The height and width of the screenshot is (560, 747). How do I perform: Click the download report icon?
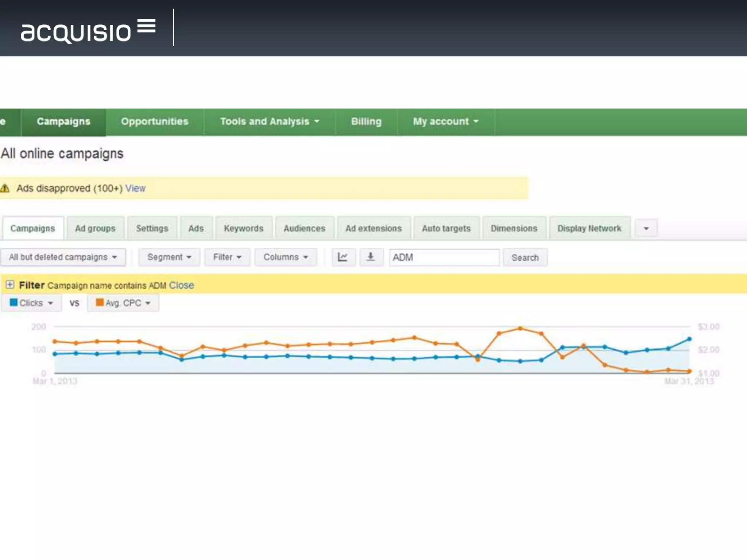click(371, 257)
